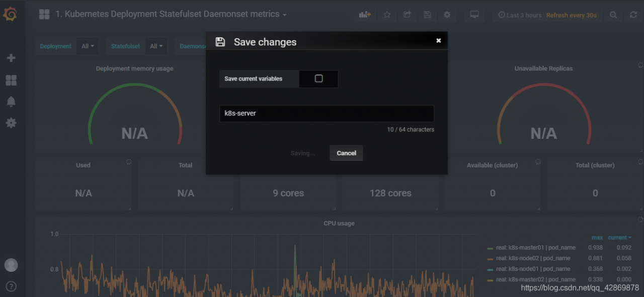Open the user avatar profile
The width and height of the screenshot is (644, 297).
(11, 265)
